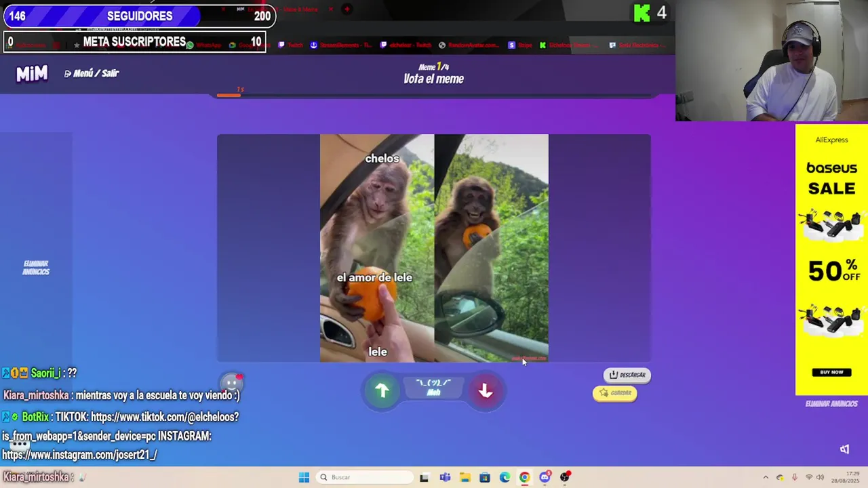
Task: Click BUY NOW in the AliExpress ad
Action: [x=831, y=372]
